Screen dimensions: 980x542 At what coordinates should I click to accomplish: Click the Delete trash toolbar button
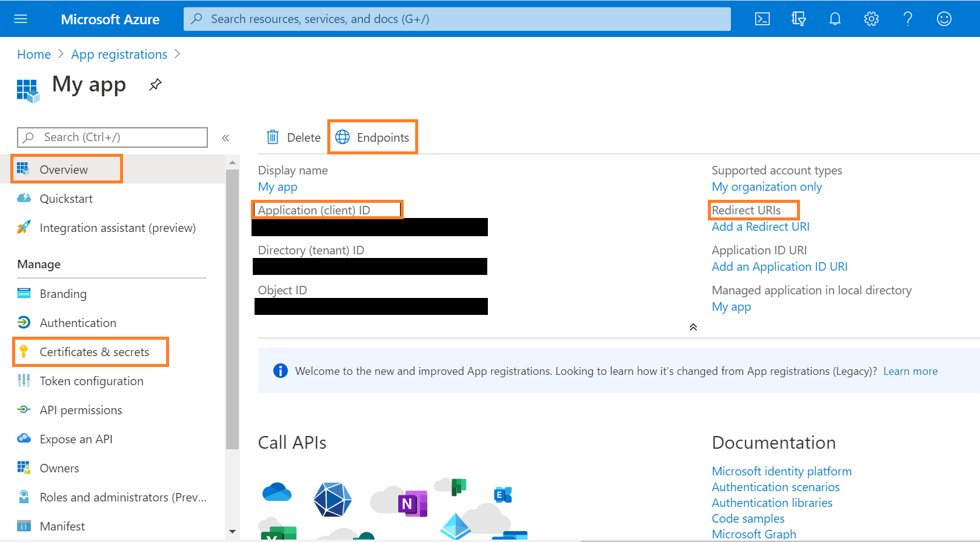click(x=294, y=137)
